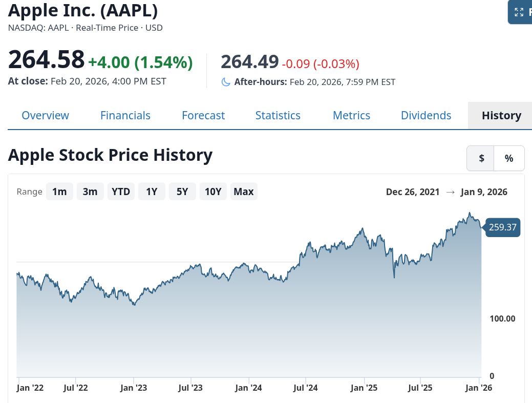Click the fullscreen expand icon on the chart
532x403 pixels.
pos(519,11)
